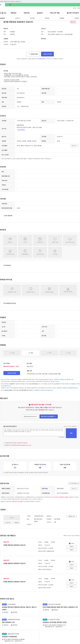Viewport: 80px width, 644px height.
Task: Click the 직원대출제도 welfare icon
Action: pyautogui.click(x=25, y=252)
